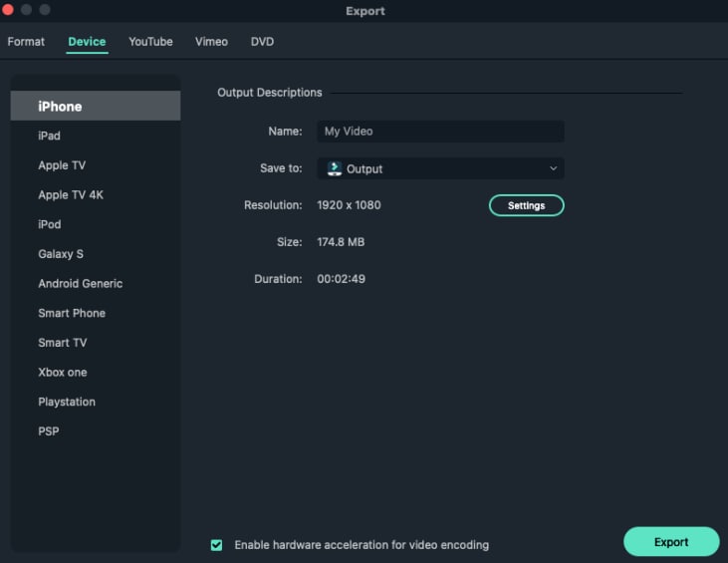Toggle hardware acceleration for video encoding checkbox
The width and height of the screenshot is (728, 563).
coord(216,545)
